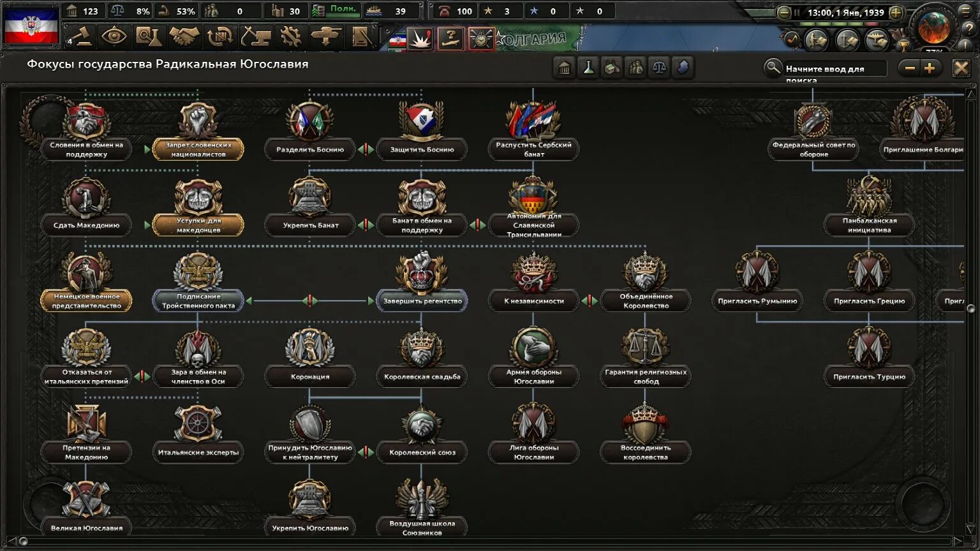Open the logistics ledger icon

coord(361,36)
